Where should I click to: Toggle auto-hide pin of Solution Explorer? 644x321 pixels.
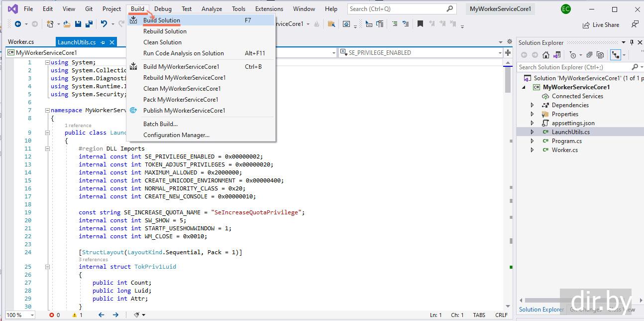[x=632, y=42]
